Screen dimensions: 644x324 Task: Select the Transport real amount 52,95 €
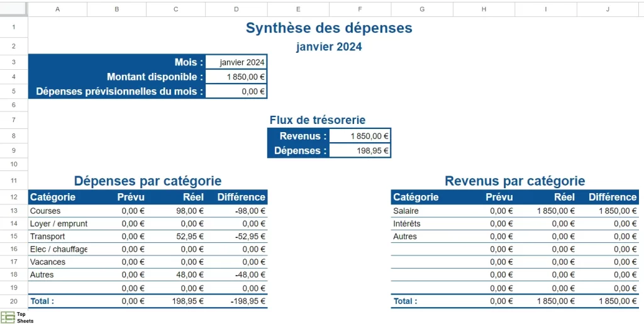click(176, 236)
